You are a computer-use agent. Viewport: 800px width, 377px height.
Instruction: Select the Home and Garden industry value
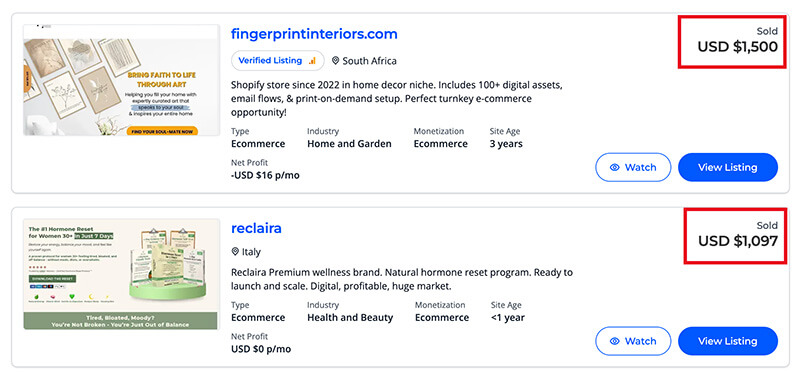[x=349, y=144]
